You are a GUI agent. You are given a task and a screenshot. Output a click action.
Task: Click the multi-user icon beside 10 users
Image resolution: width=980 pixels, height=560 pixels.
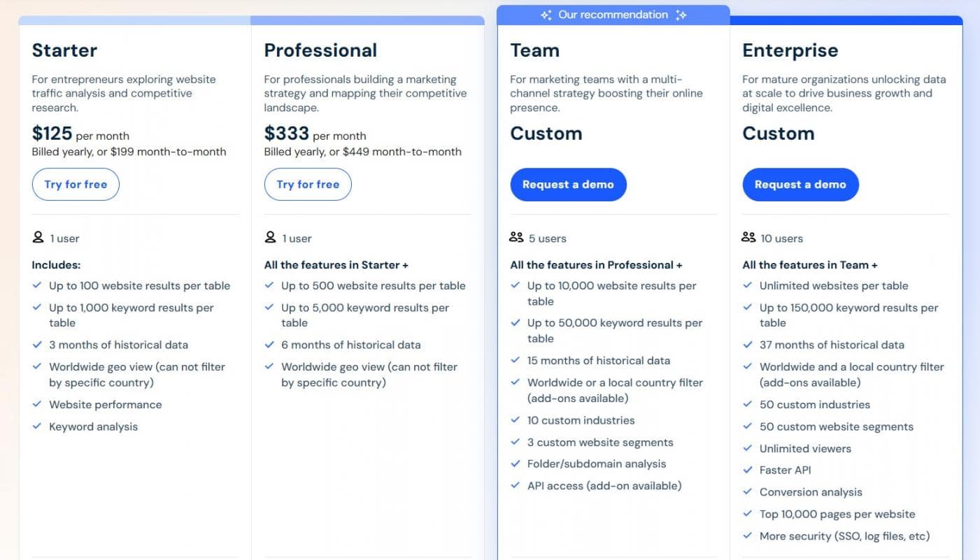click(x=748, y=238)
